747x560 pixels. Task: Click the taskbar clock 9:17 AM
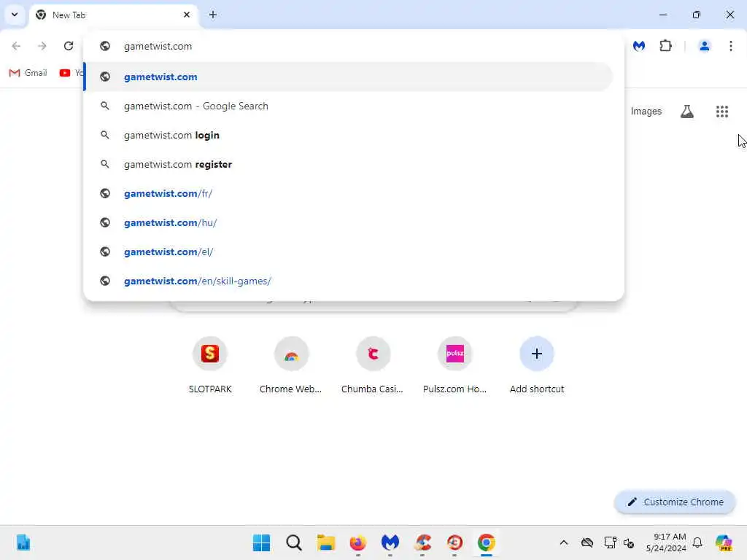[666, 542]
